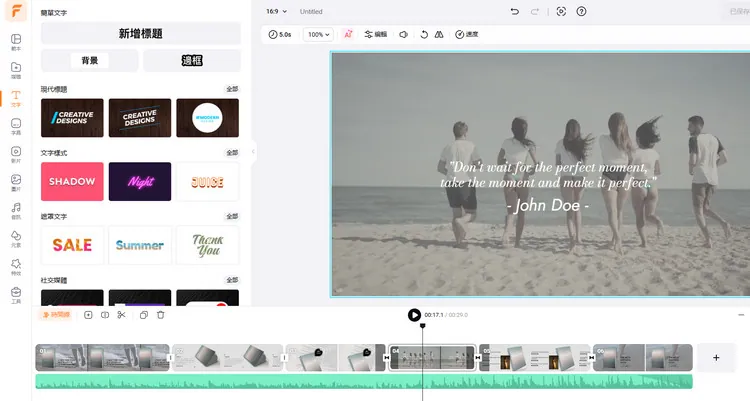750x401 pixels.
Task: Select the JUICE text style
Action: (x=208, y=181)
